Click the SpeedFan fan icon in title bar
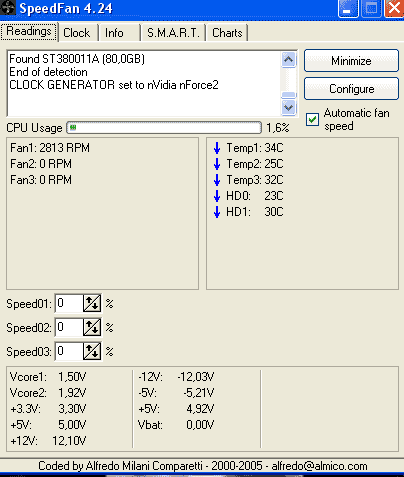Viewport: 404px width, 477px height. point(8,7)
